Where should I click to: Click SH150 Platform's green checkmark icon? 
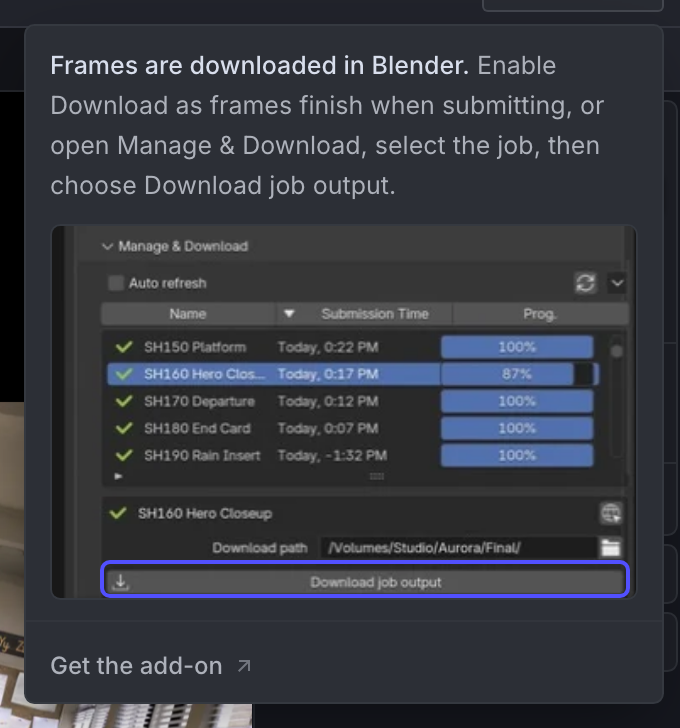coord(124,347)
